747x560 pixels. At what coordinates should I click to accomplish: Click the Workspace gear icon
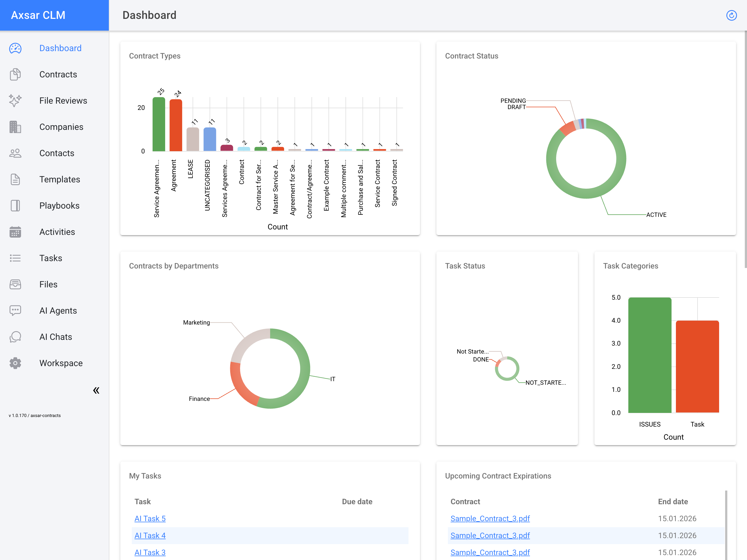click(15, 363)
